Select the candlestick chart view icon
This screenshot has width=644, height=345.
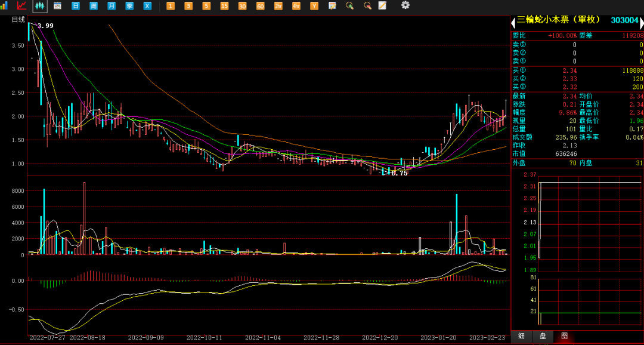[x=40, y=6]
